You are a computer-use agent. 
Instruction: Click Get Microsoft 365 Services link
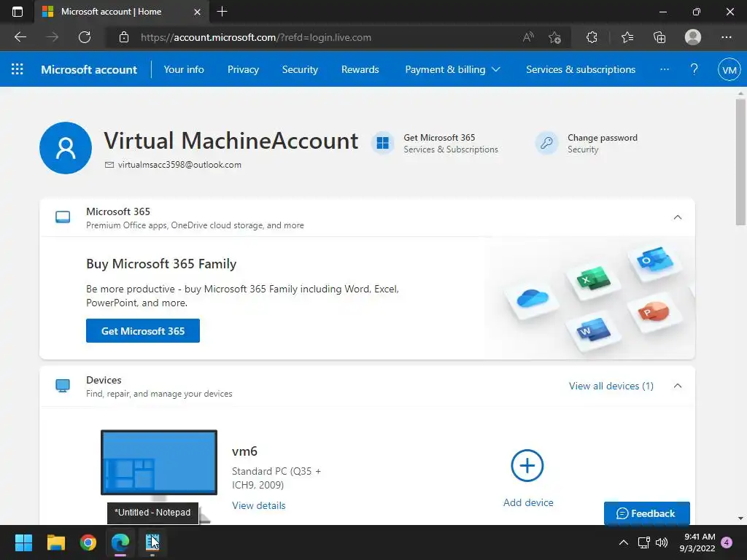(x=451, y=144)
